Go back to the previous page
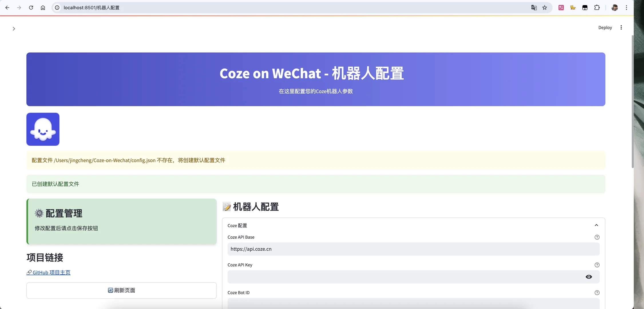Screen dimensions: 644x309 click(7, 8)
